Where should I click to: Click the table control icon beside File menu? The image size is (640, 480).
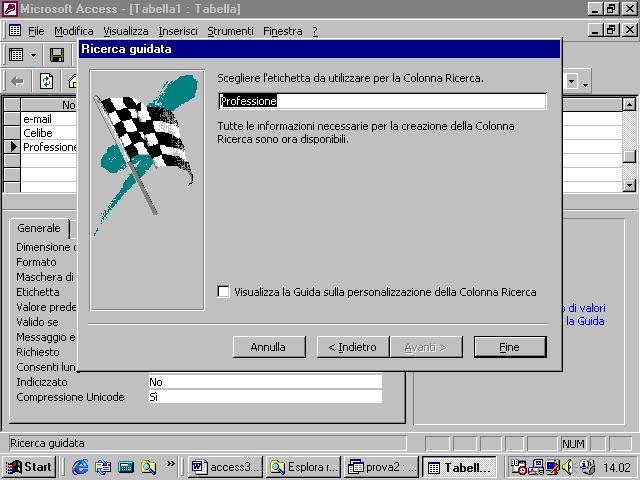pos(15,31)
